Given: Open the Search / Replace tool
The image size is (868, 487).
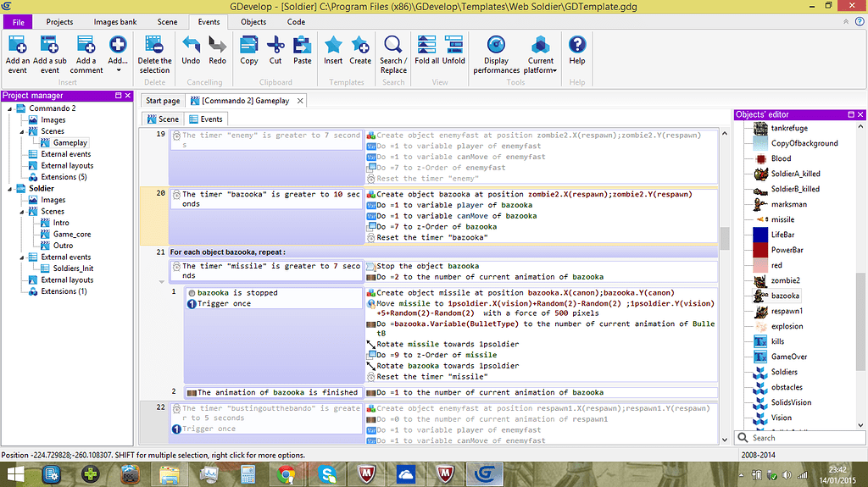Looking at the screenshot, I should (392, 45).
